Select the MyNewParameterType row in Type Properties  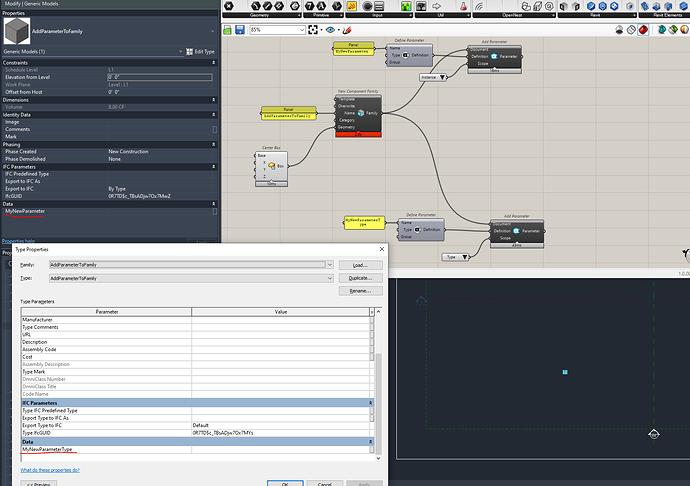click(197, 449)
